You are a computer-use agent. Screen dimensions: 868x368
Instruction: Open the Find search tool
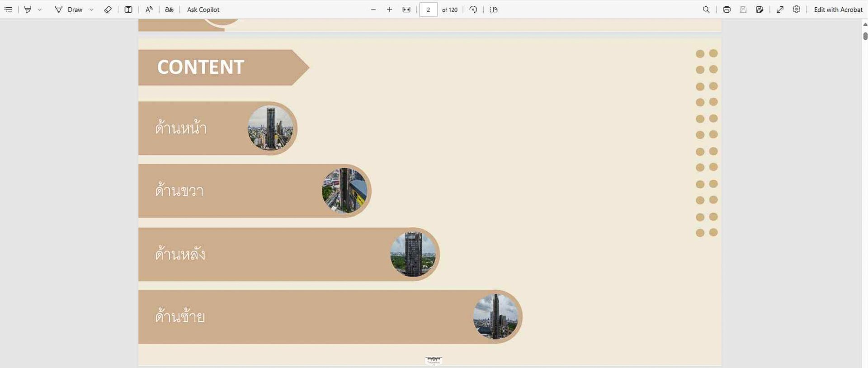click(x=706, y=10)
